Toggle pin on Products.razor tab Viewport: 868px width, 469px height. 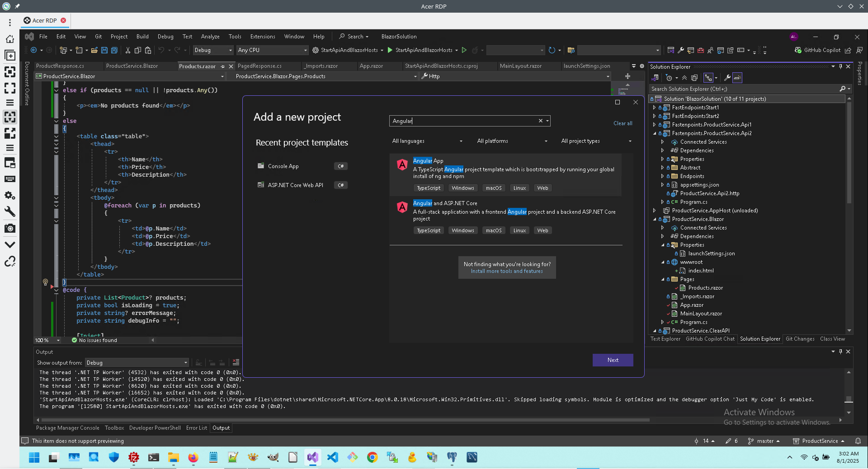(x=222, y=66)
